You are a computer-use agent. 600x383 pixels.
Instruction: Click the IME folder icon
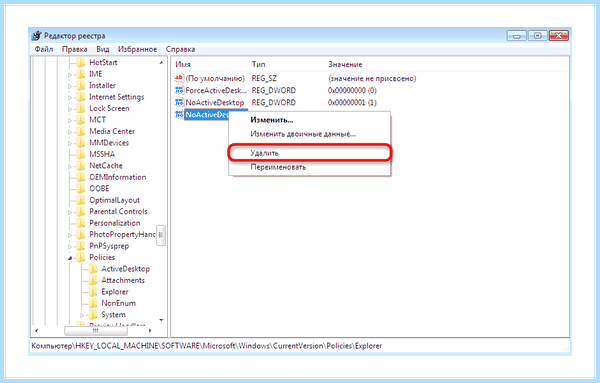point(81,74)
